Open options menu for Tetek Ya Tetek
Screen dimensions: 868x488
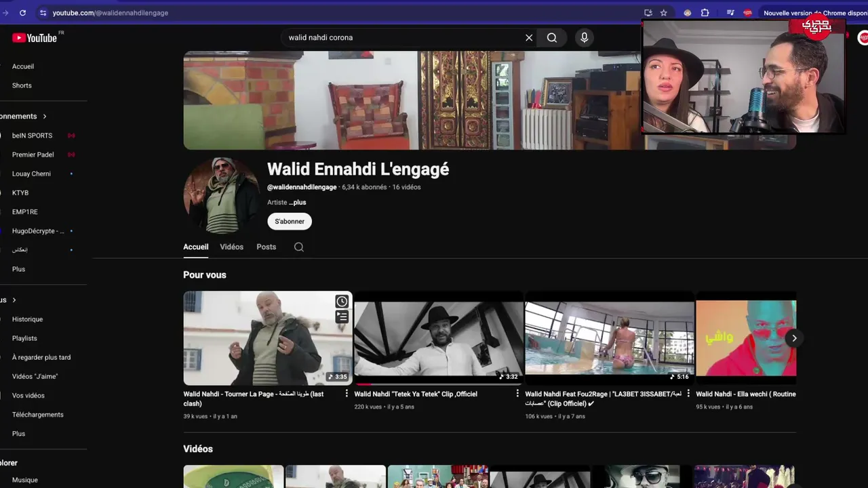point(517,394)
